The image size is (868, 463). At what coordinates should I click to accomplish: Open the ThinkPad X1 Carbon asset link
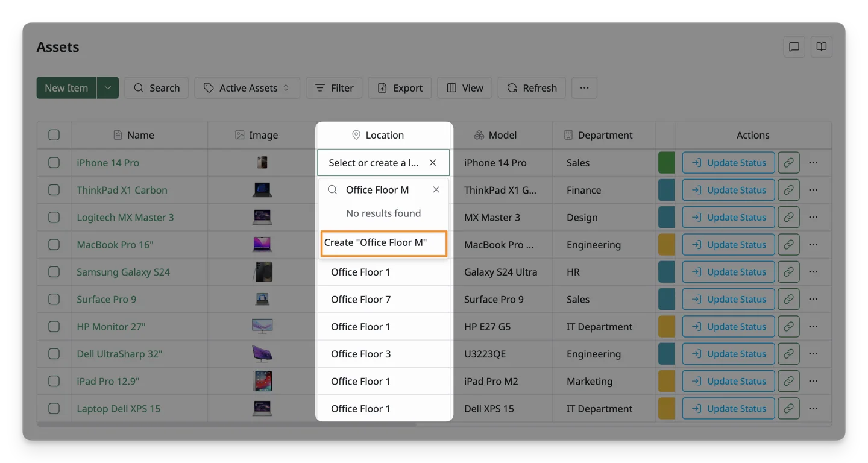[122, 190]
